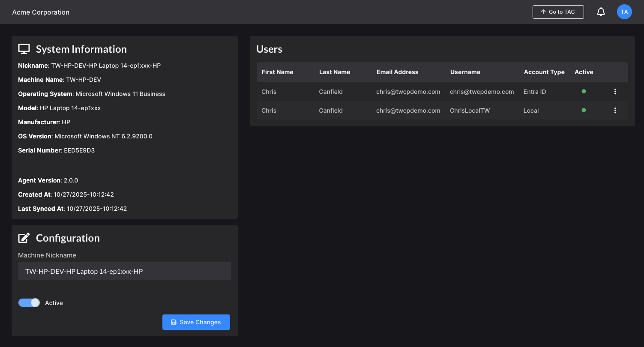This screenshot has height=347, width=644.
Task: Open the three-dot menu for Entra ID user
Action: [615, 92]
